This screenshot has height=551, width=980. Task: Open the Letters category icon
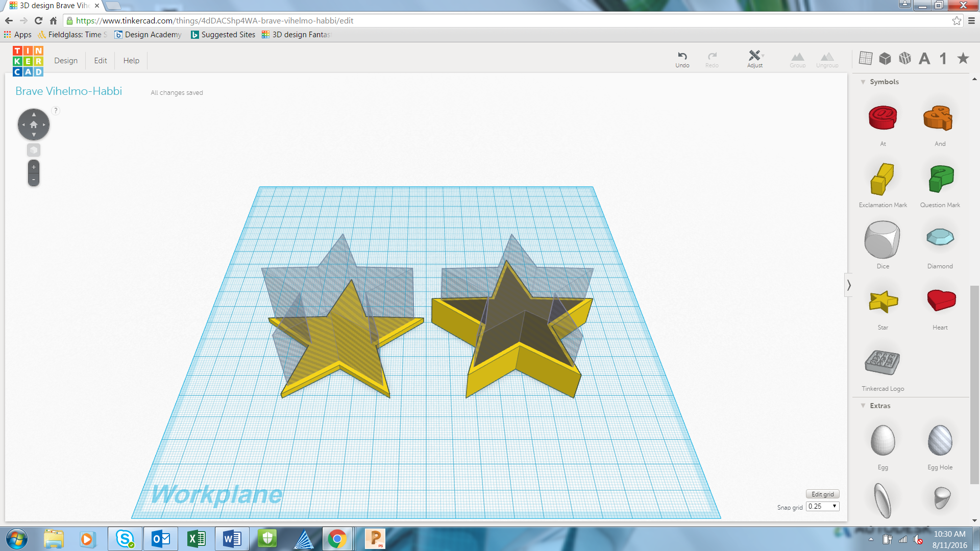[924, 59]
